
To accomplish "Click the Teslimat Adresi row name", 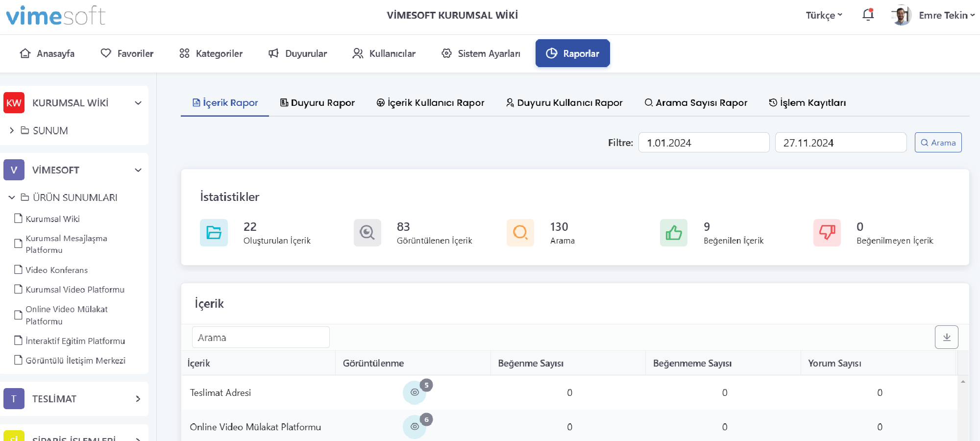I will 220,392.
